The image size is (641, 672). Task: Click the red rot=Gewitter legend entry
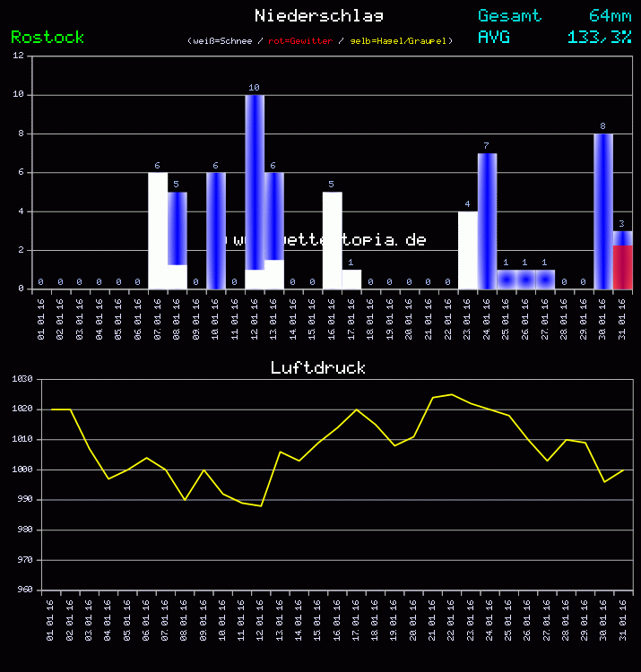pos(300,41)
